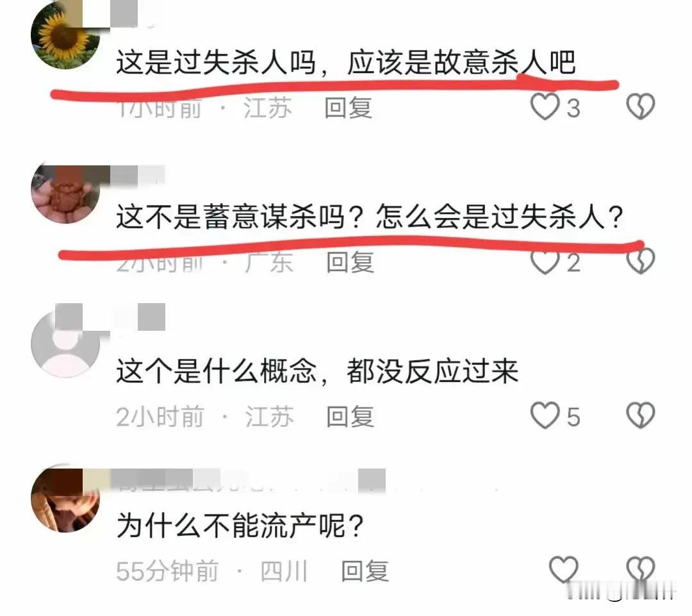Like the 蓄意谋杀 comment
692x616 pixels.
(x=545, y=262)
